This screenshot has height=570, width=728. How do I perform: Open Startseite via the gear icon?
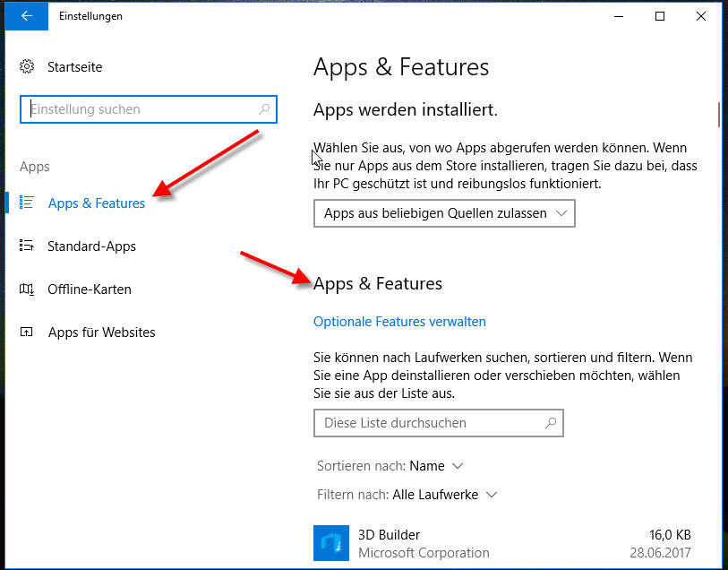click(x=28, y=67)
